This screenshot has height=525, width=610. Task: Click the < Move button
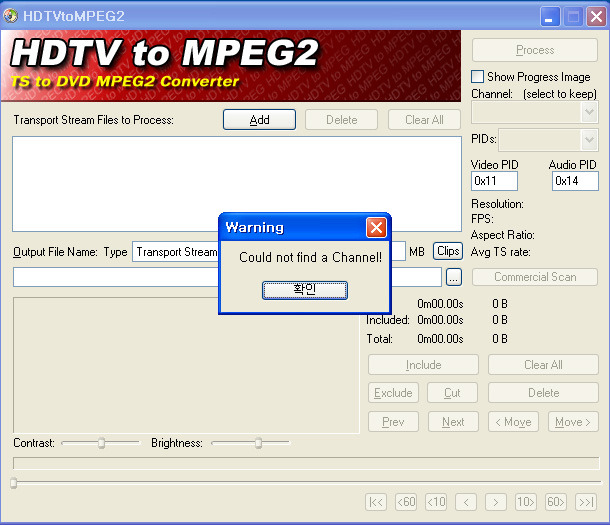pos(514,422)
